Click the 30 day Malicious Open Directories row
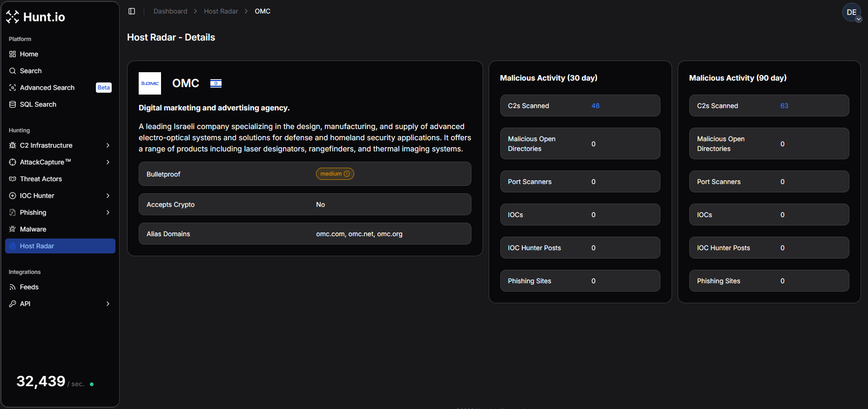 (x=580, y=143)
